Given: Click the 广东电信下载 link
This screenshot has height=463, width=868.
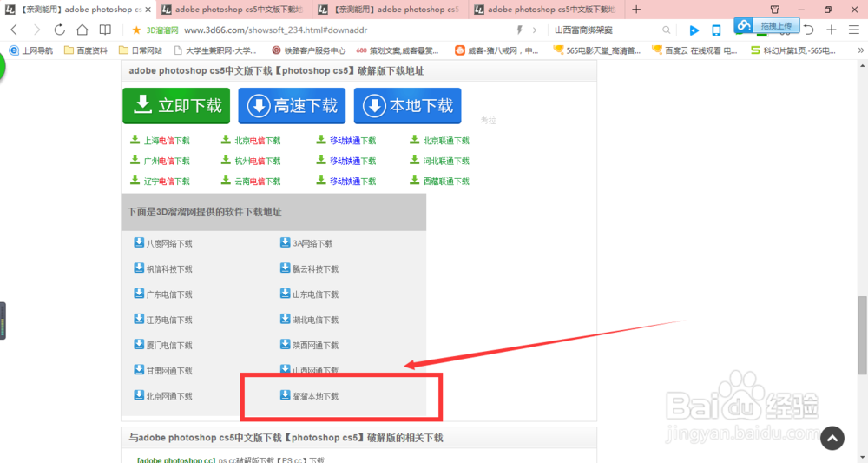Looking at the screenshot, I should [169, 294].
